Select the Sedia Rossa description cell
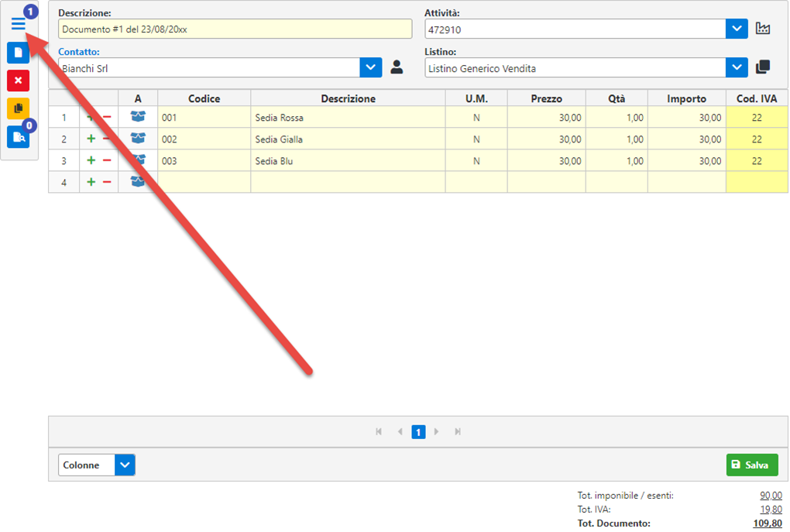790x532 pixels. pos(349,118)
